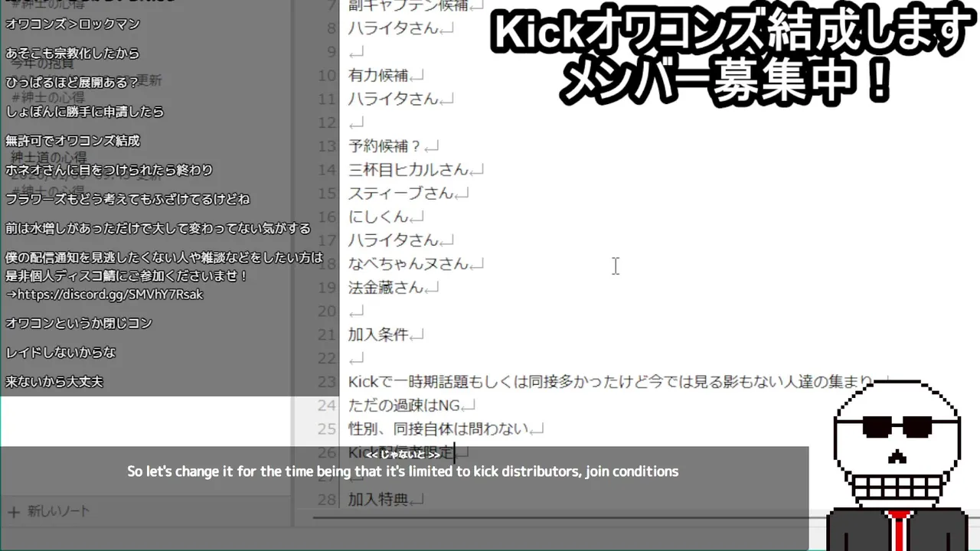Click ハライタさん on line 11
The width and height of the screenshot is (980, 551).
point(395,99)
